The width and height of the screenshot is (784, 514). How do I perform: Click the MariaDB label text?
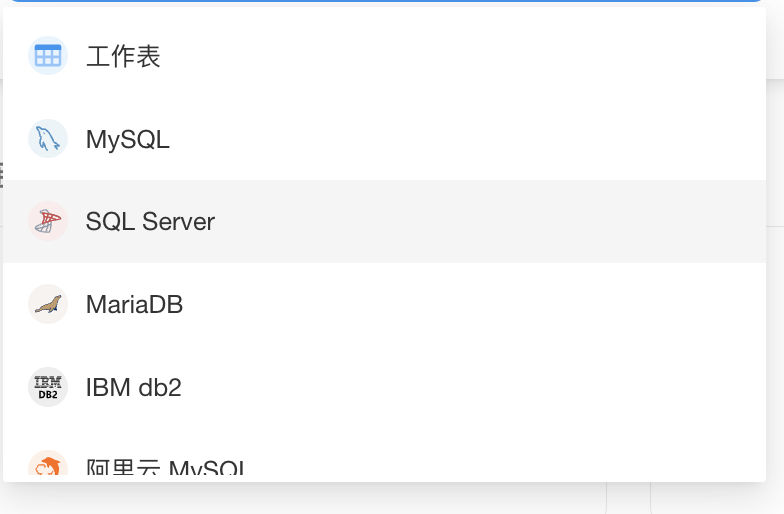pyautogui.click(x=134, y=304)
